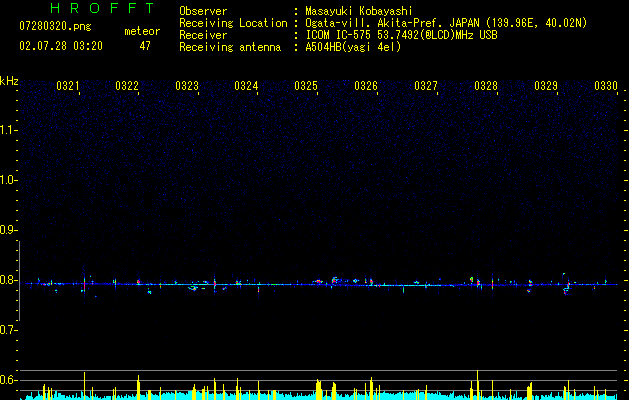Click the HROFFT title text
The image size is (629, 400).
(102, 8)
